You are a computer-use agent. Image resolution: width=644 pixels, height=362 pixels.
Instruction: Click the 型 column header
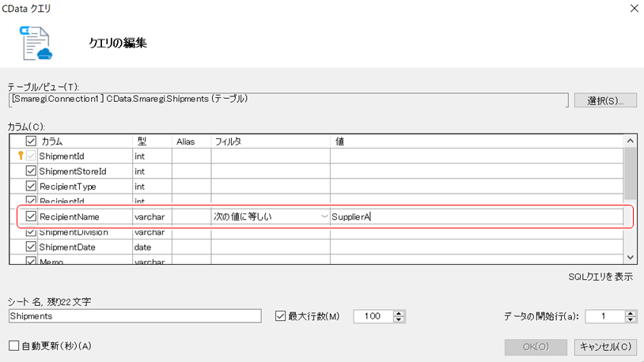(x=142, y=141)
